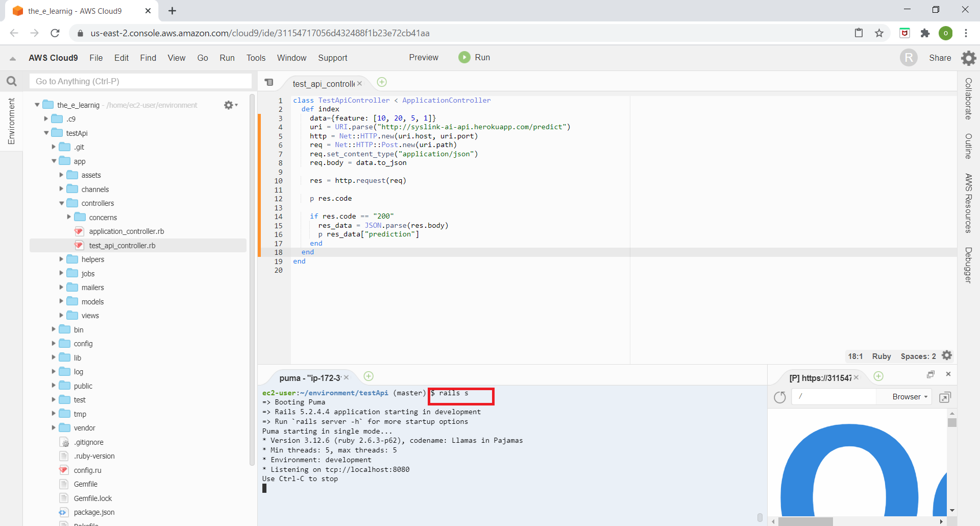Screen dimensions: 980x526
Task: Add new terminal tab with plus
Action: [369, 376]
